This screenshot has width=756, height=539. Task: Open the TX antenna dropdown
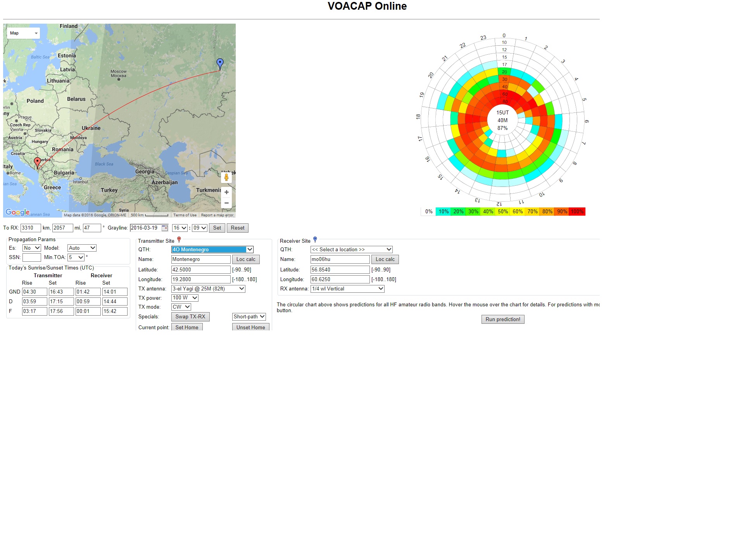(208, 289)
